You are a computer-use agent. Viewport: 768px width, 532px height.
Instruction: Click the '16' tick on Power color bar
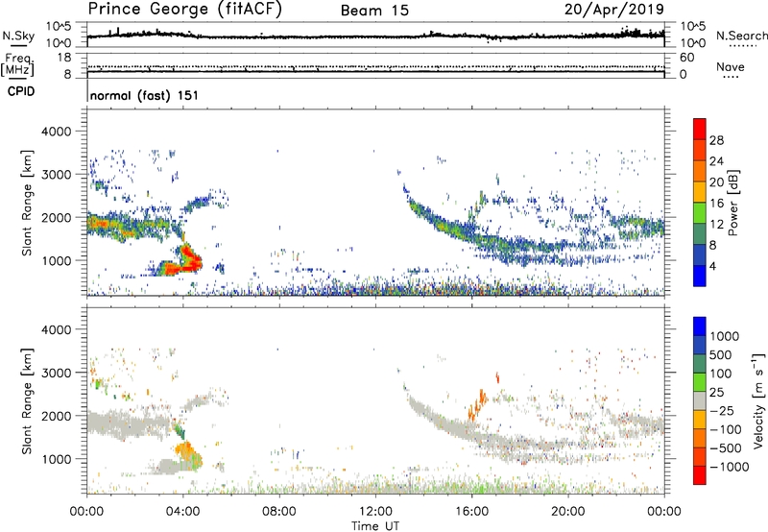716,204
